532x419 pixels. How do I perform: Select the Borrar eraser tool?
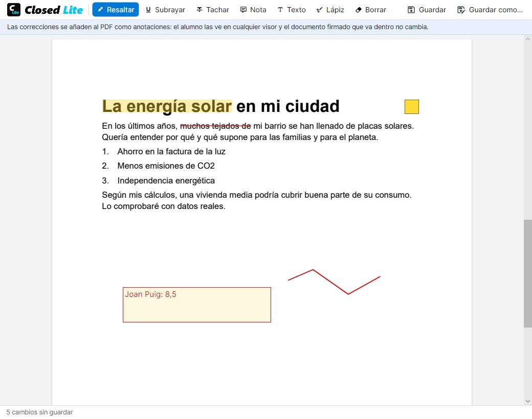(x=371, y=10)
